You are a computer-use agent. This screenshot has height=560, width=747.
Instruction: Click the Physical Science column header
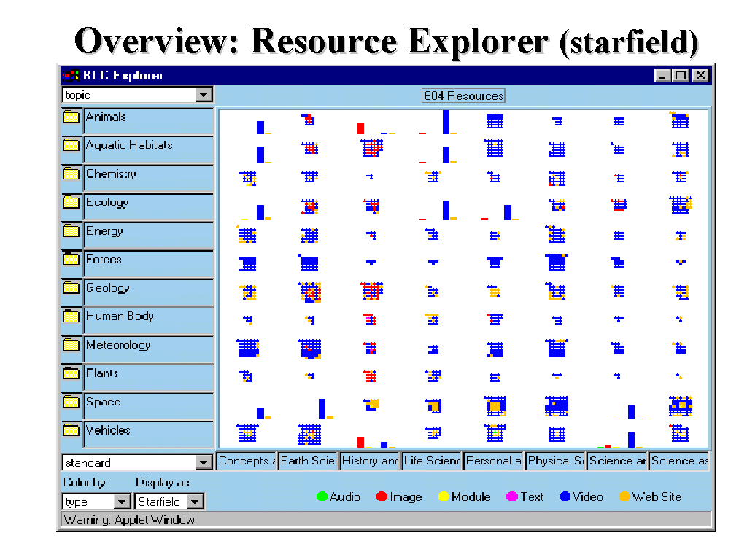(x=556, y=461)
